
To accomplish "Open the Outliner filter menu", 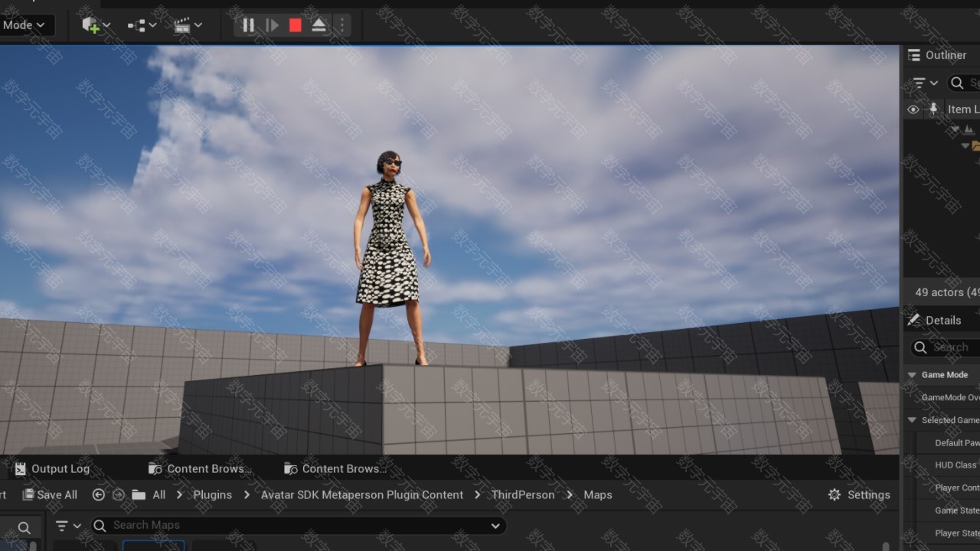I will point(925,83).
